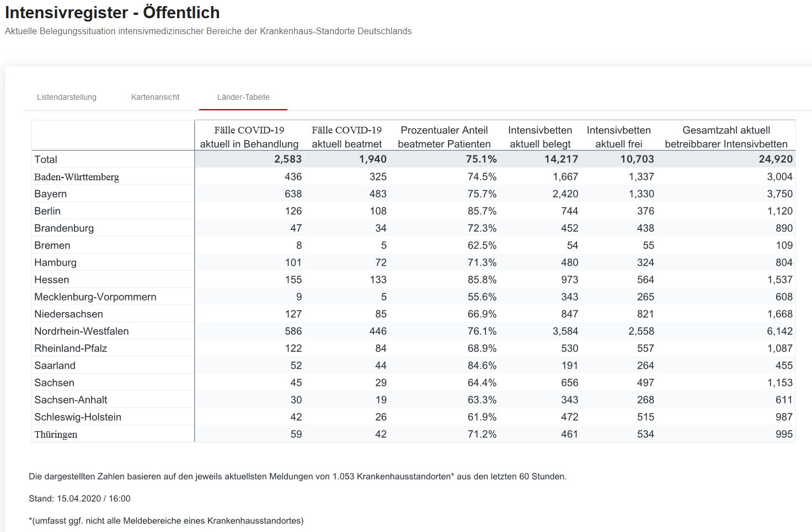Click the Intensivregister - Öffentlich page heading
812x532 pixels.
[x=113, y=12]
